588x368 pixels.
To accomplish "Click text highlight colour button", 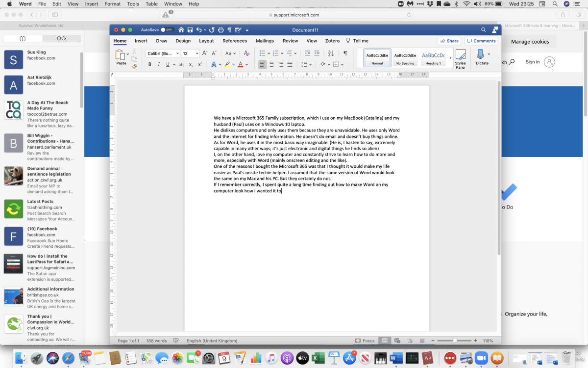I will 227,64.
